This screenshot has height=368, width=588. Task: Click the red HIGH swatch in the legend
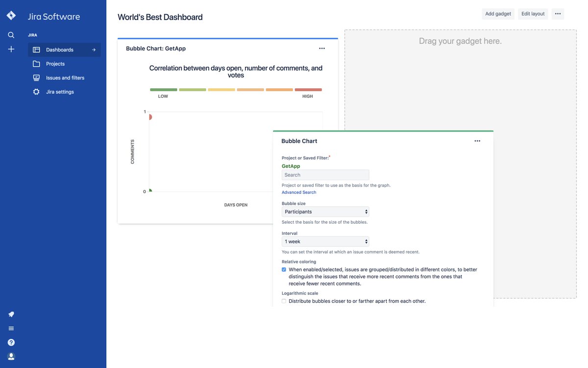point(308,89)
